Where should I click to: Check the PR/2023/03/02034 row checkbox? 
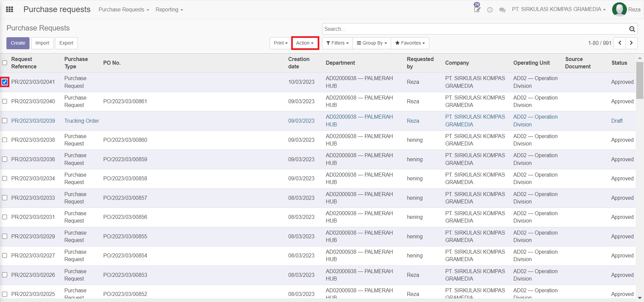point(5,178)
